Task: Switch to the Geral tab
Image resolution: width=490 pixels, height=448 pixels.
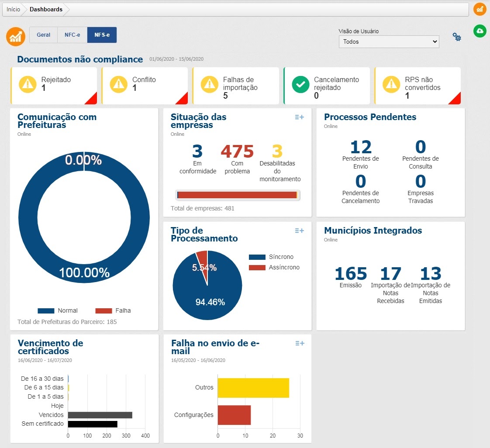Action: (x=43, y=35)
